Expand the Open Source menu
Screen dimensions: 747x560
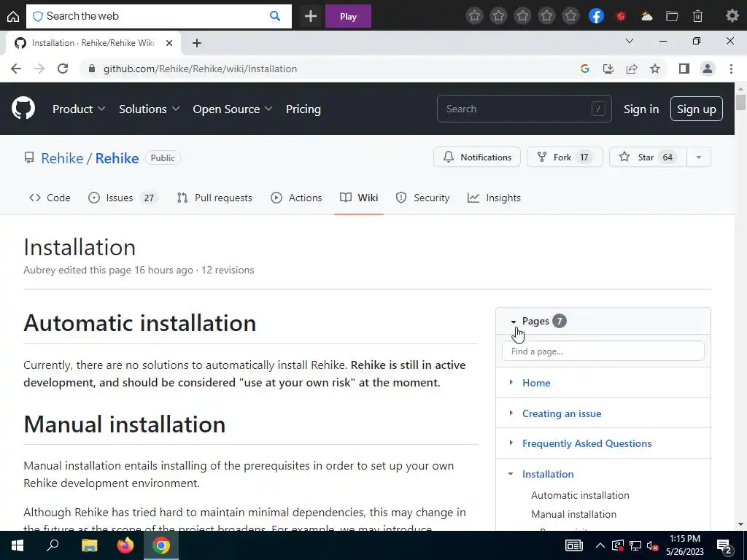point(233,109)
